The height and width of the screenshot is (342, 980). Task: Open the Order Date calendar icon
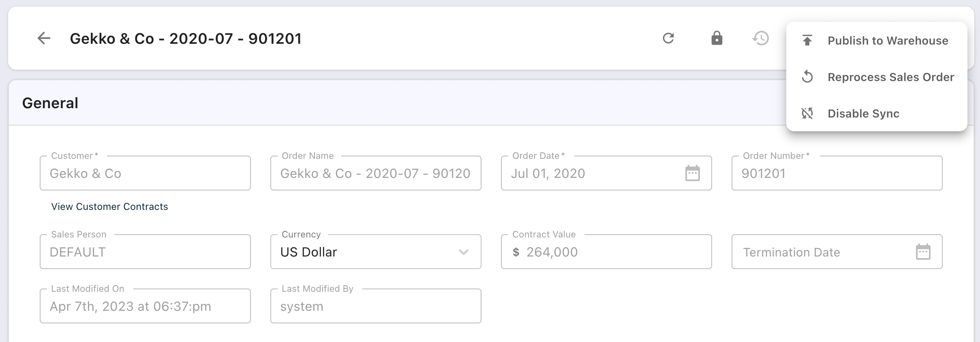click(692, 173)
